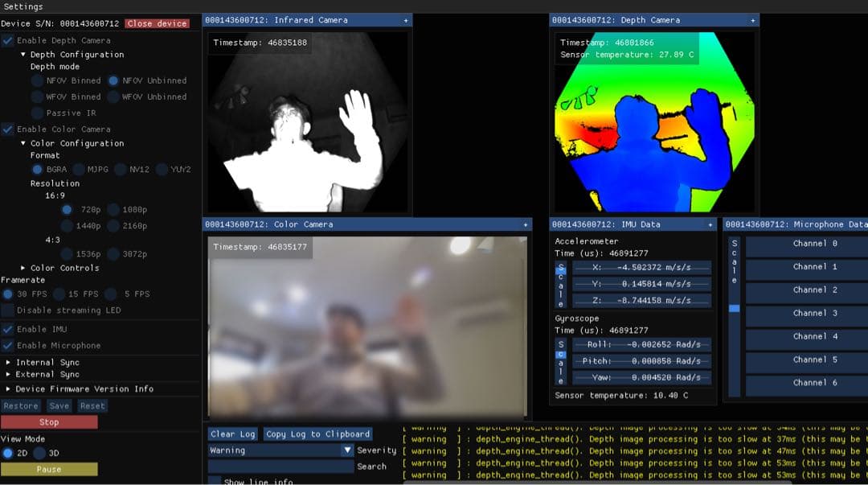868x485 pixels.
Task: Enable the Disable streaming LED option
Action: point(8,310)
